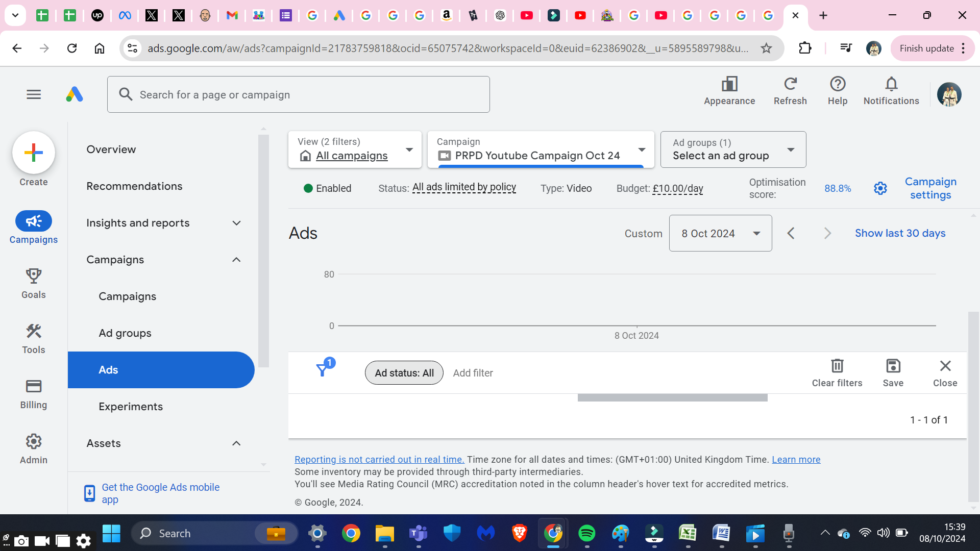Clear filters using the trash icon
The height and width of the screenshot is (551, 980).
837,372
